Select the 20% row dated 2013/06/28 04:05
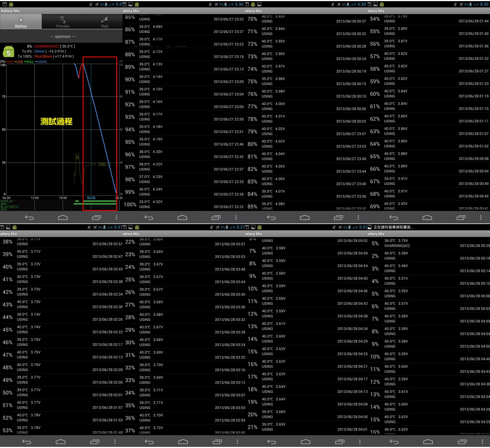The height and width of the screenshot is (448, 490). 306,414
